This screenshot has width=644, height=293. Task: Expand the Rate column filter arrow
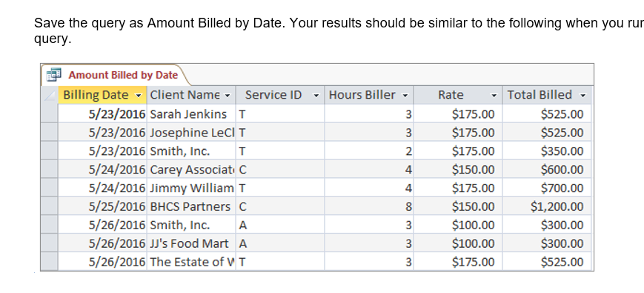[494, 96]
